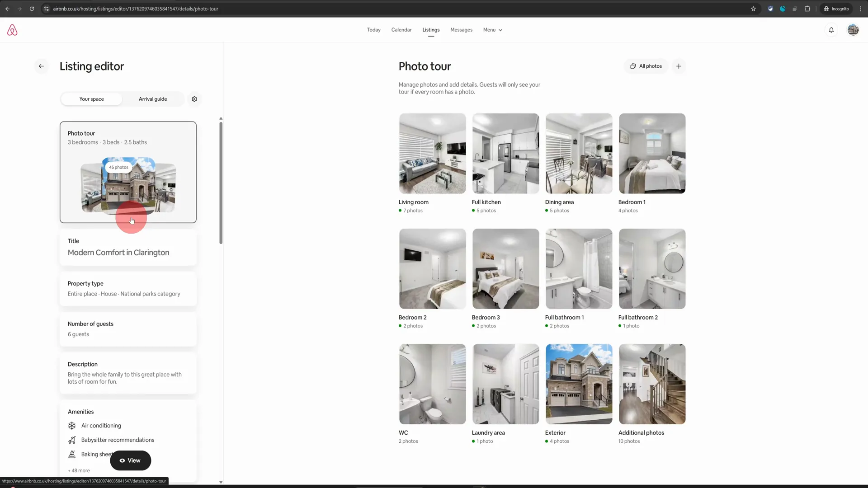The height and width of the screenshot is (488, 868).
Task: Click the Babysitter recommendations text
Action: click(118, 440)
